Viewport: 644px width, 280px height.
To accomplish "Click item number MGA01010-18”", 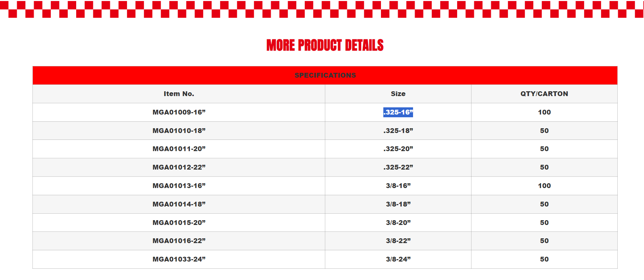I will [x=179, y=131].
